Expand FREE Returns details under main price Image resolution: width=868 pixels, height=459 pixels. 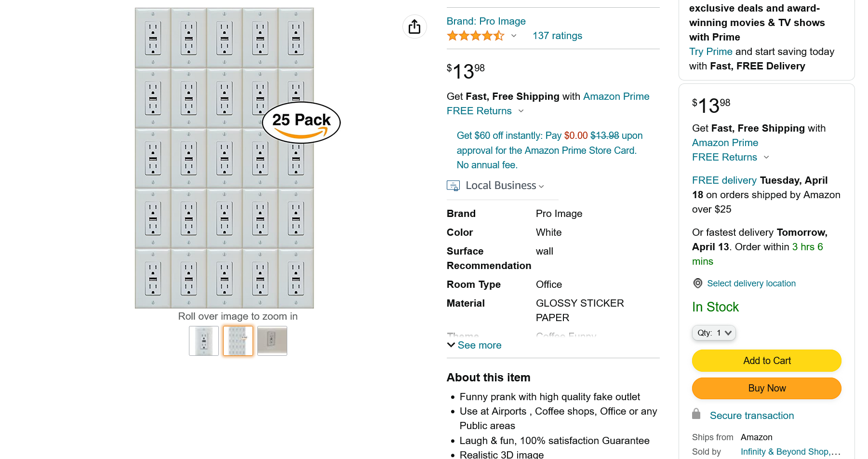521,111
